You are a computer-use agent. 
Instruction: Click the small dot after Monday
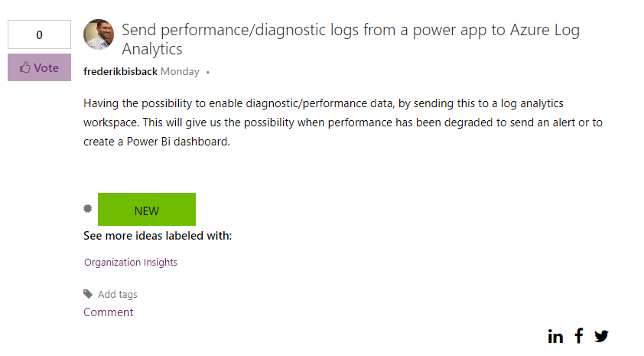pos(208,73)
